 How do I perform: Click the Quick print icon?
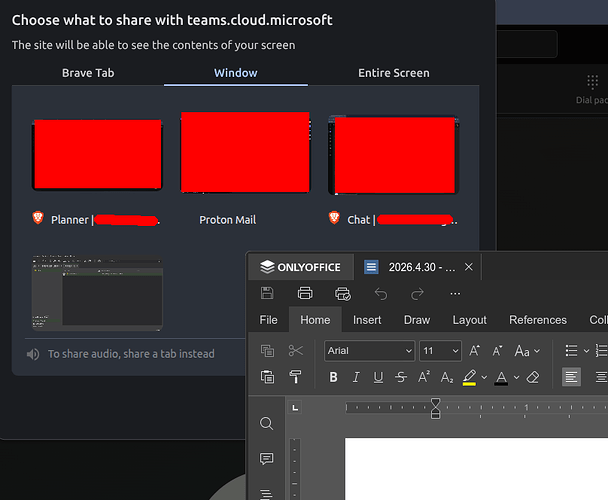pos(343,294)
